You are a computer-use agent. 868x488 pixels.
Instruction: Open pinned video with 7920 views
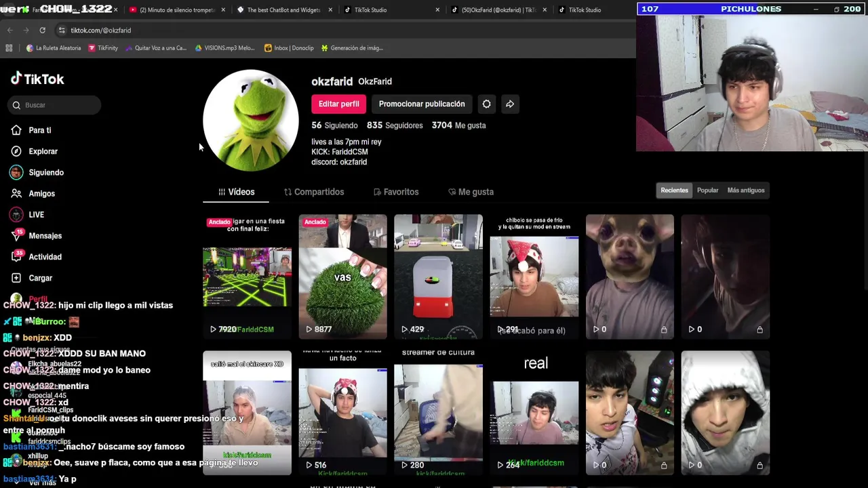pos(247,277)
